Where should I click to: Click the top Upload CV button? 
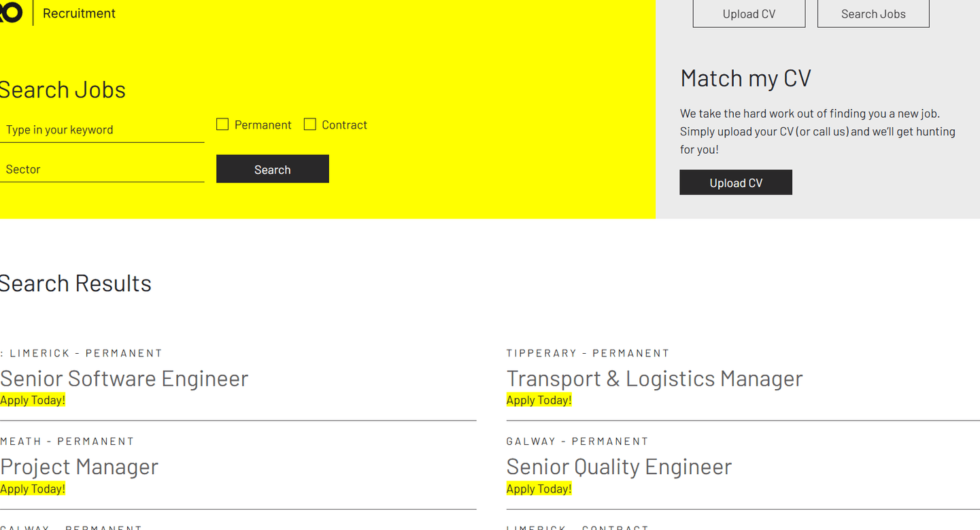tap(749, 14)
